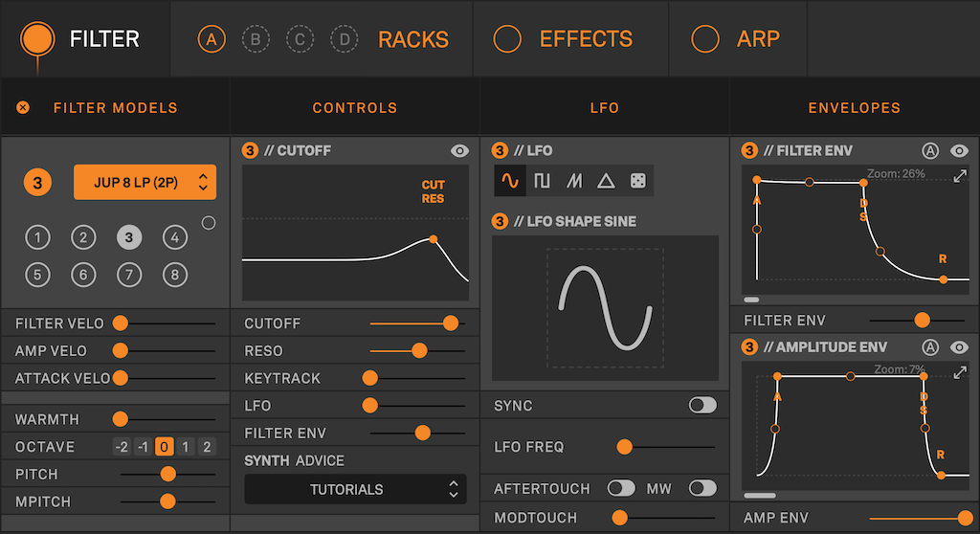The image size is (980, 534).
Task: Enable the LFO Sync switch
Action: [x=702, y=405]
